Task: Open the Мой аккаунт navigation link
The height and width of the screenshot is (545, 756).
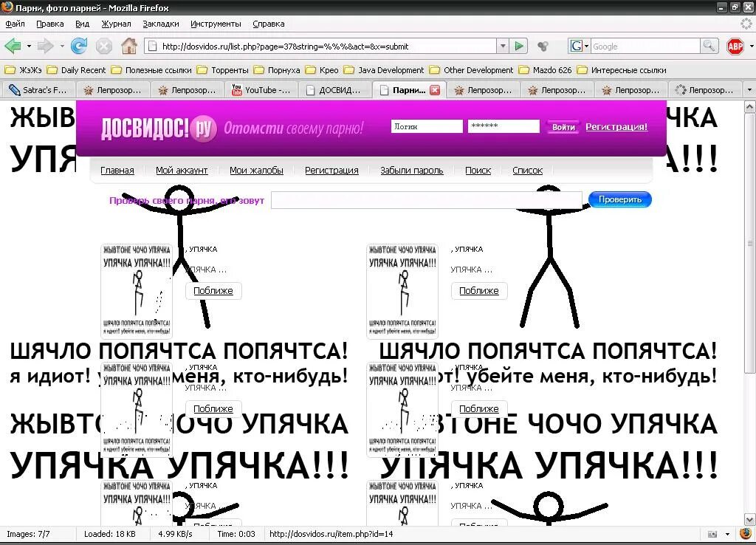Action: coord(182,171)
